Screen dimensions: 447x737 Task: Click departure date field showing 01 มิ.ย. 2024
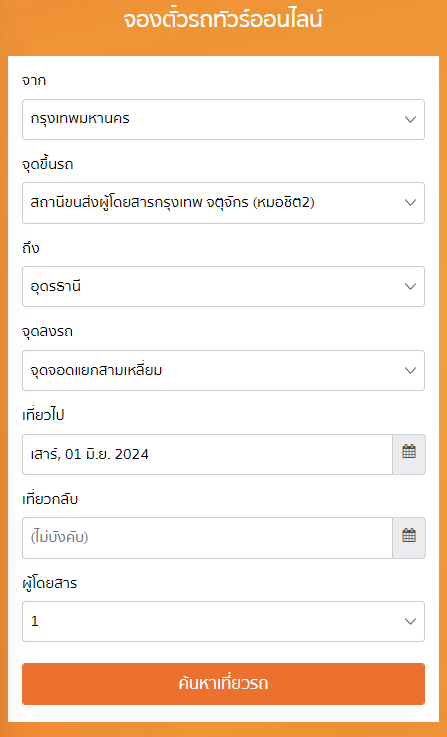point(207,454)
